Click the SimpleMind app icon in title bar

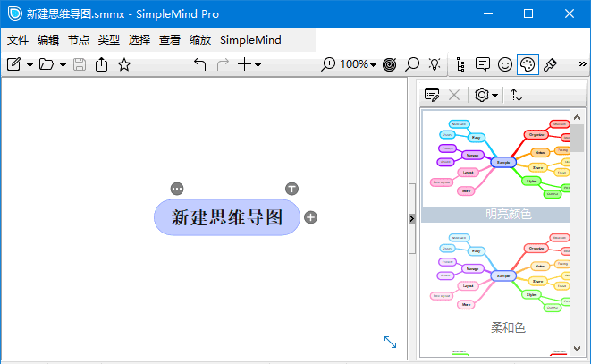(15, 13)
